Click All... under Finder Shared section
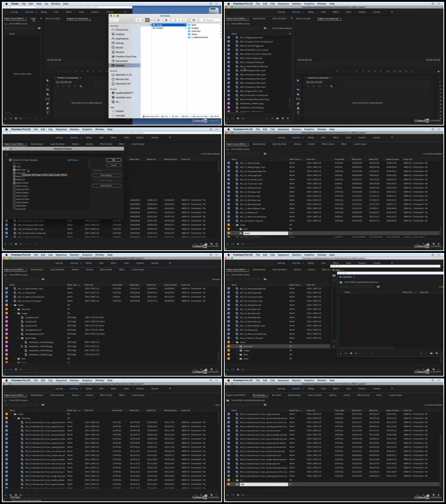446x504 pixels. [x=117, y=102]
